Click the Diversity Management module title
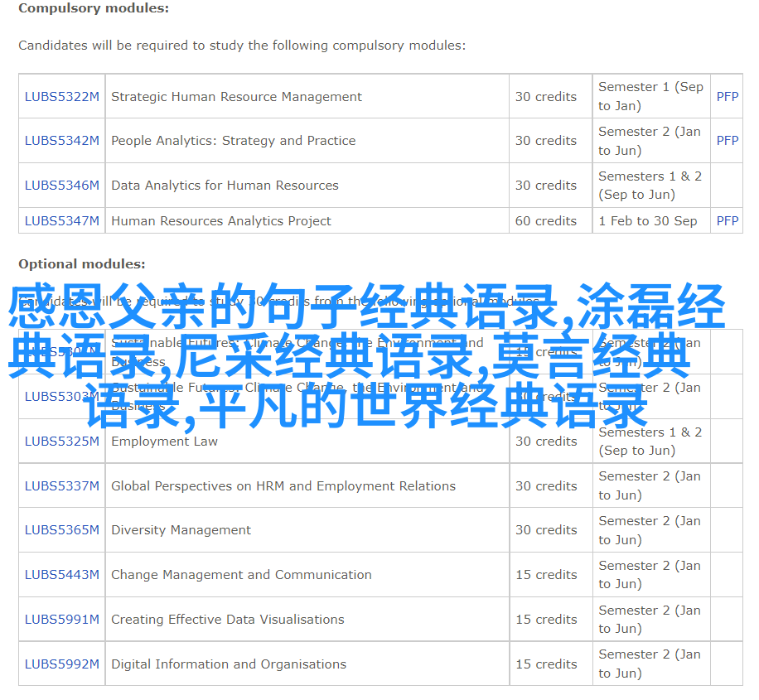 point(181,530)
